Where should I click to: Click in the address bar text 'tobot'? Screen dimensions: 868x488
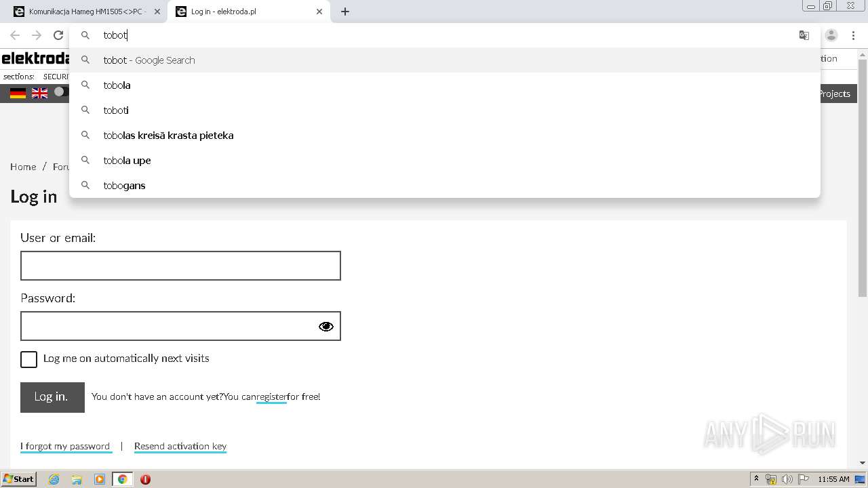(115, 35)
